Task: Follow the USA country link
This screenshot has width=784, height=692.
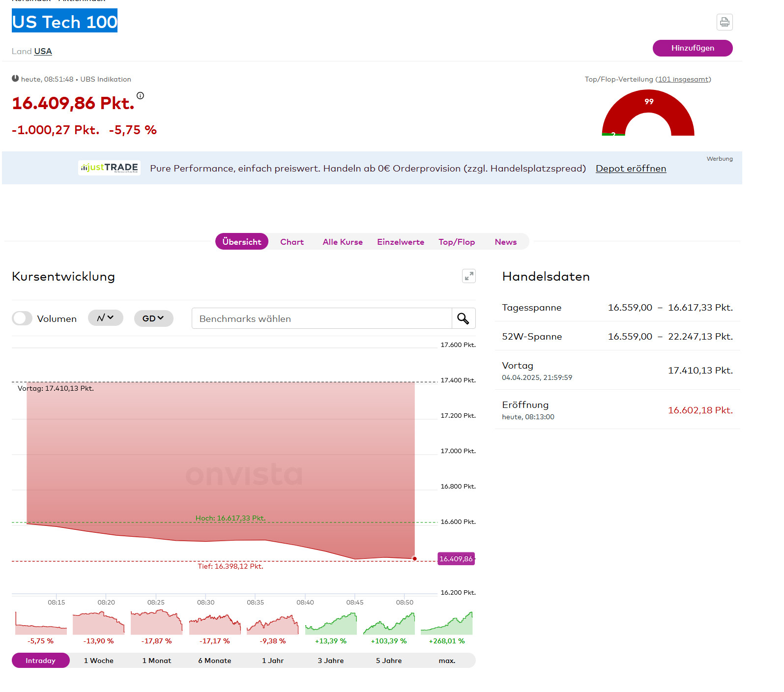Action: point(43,51)
